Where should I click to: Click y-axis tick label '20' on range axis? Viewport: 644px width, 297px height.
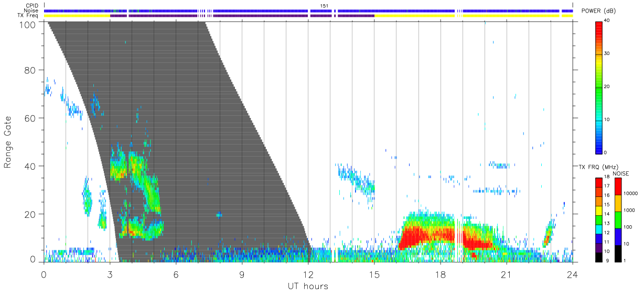[x=31, y=214]
